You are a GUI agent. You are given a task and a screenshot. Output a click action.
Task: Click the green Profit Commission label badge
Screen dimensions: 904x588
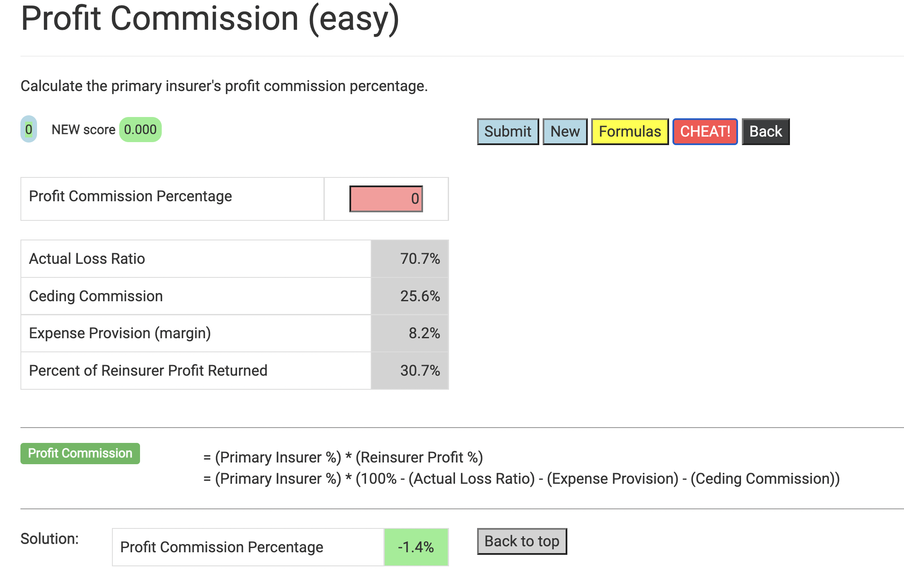coord(80,453)
